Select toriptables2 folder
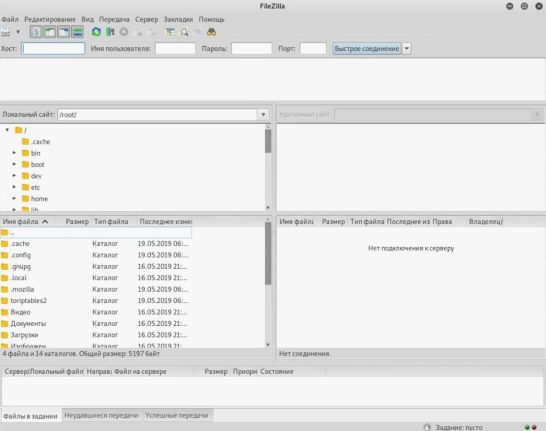This screenshot has width=546, height=431. pyautogui.click(x=96, y=301)
